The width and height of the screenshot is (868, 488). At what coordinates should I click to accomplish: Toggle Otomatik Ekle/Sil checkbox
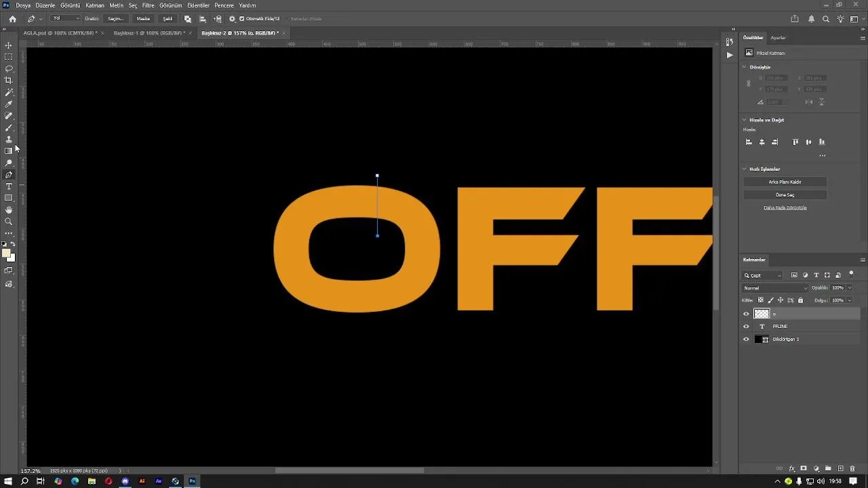point(242,19)
